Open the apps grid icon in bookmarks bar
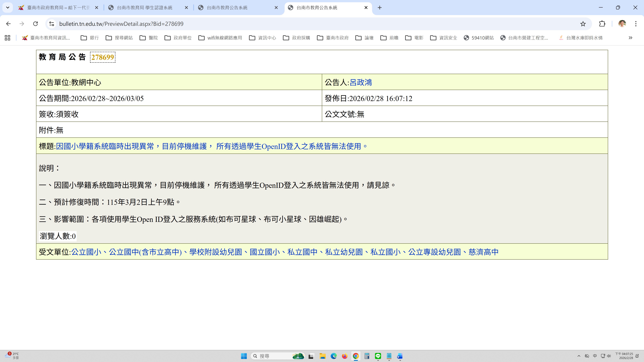 [8, 38]
